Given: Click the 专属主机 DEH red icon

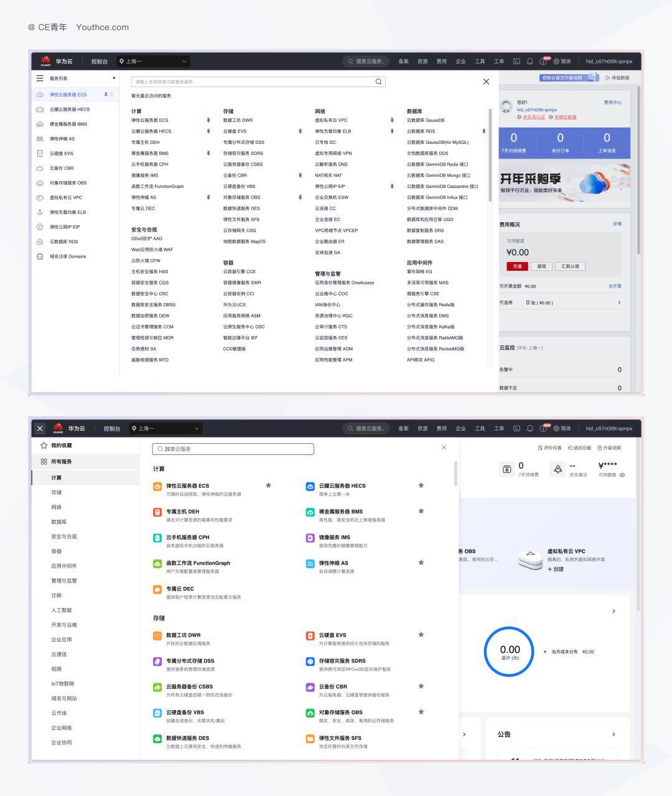Looking at the screenshot, I should 157,512.
